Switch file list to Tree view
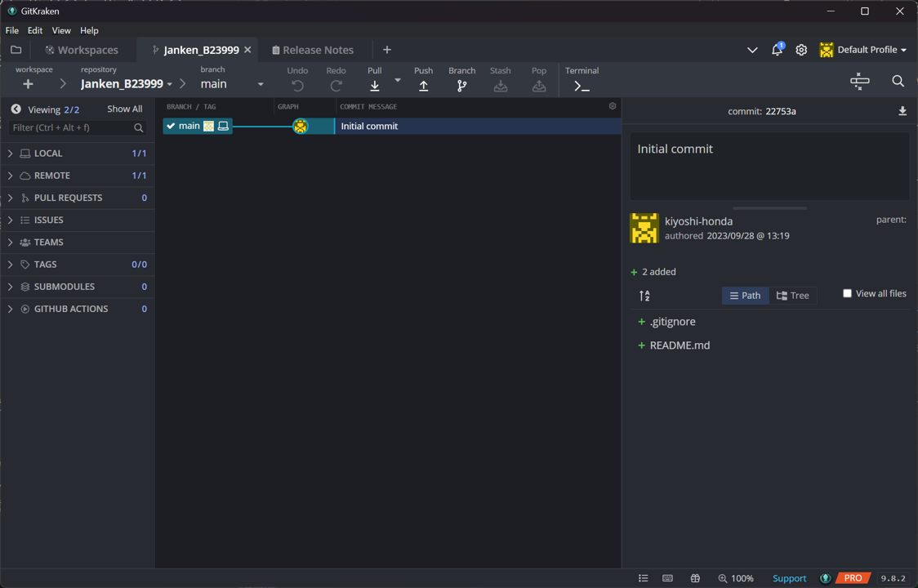This screenshot has width=918, height=588. click(792, 296)
